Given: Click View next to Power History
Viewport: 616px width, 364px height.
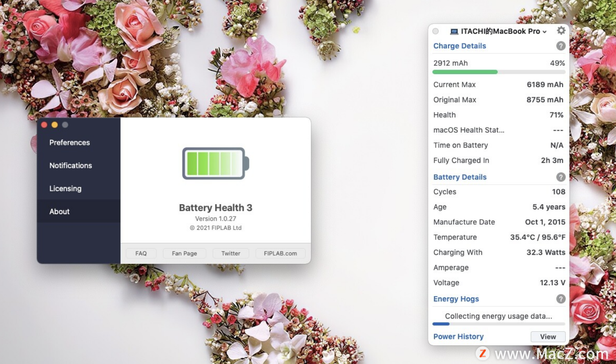Looking at the screenshot, I should click(548, 337).
